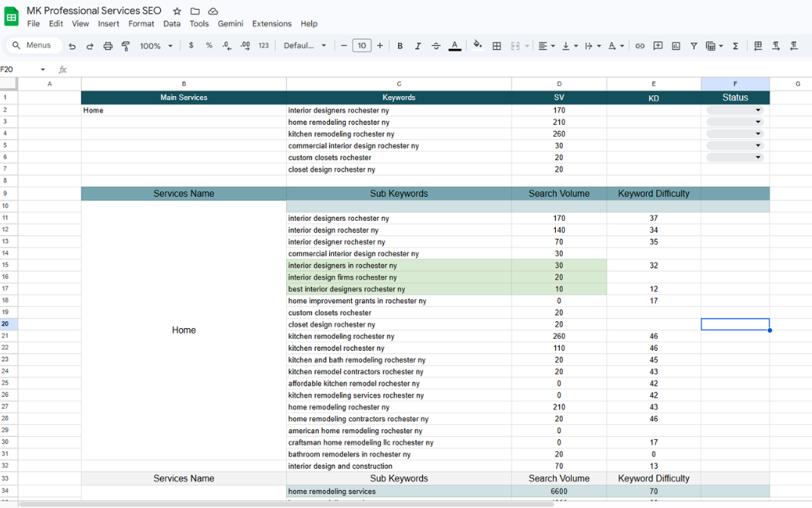Star the MK Professional Services SEO document
Viewport: 812px width, 508px height.
(177, 11)
